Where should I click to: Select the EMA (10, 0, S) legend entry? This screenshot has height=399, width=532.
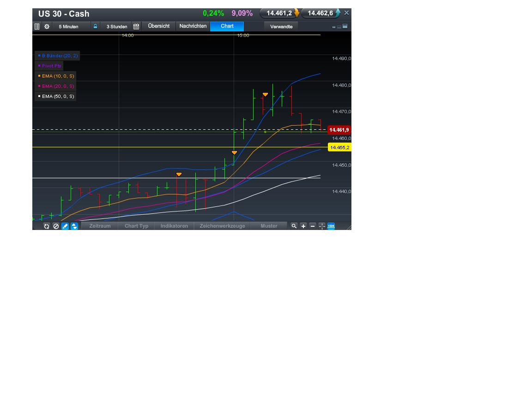tap(55, 76)
